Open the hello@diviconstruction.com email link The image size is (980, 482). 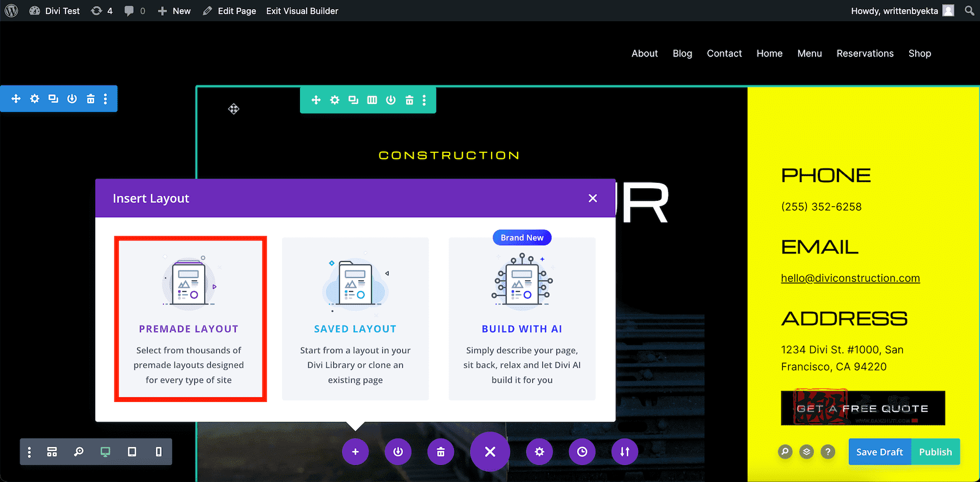coord(850,279)
